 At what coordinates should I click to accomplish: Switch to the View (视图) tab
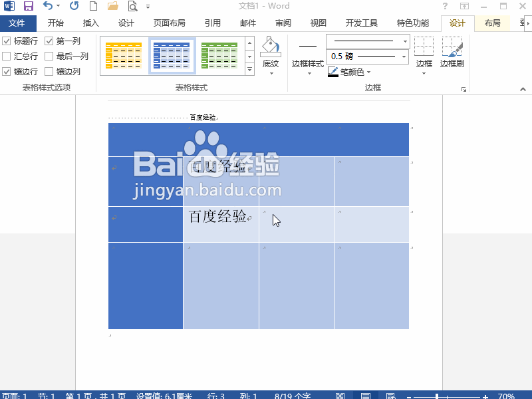tap(319, 23)
